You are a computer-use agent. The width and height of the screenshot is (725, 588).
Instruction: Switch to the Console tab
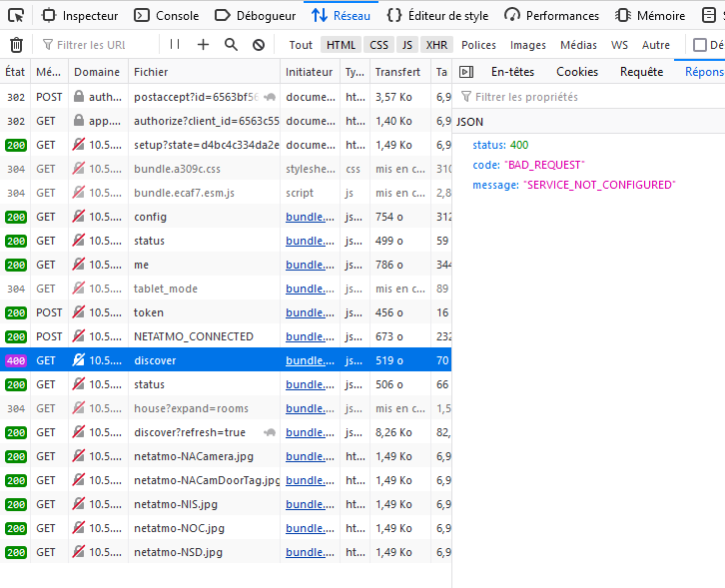tap(167, 15)
